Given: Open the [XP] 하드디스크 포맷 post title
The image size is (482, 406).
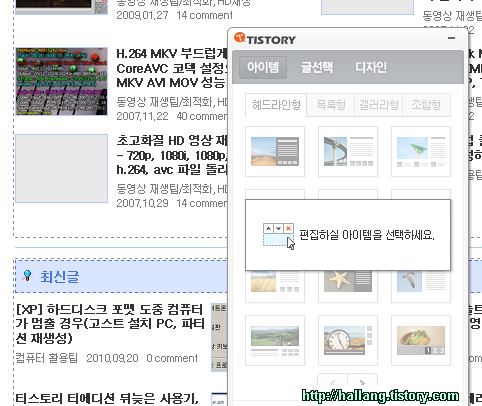Looking at the screenshot, I should (110, 324).
